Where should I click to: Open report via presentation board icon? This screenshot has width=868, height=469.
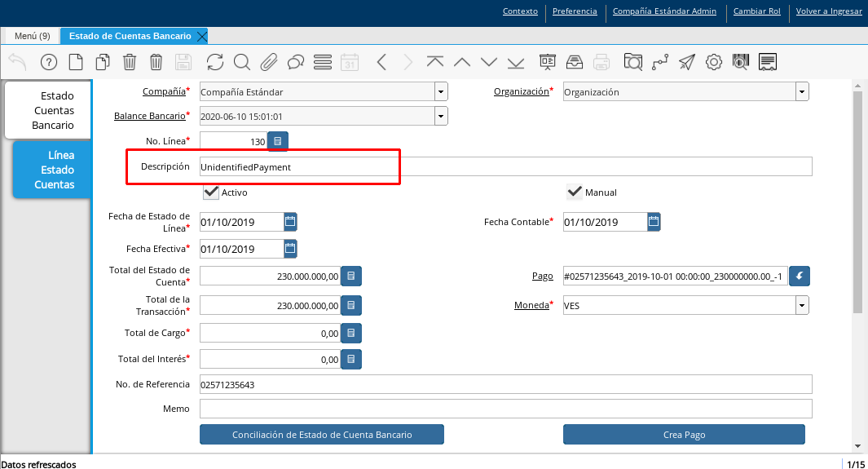tap(548, 62)
